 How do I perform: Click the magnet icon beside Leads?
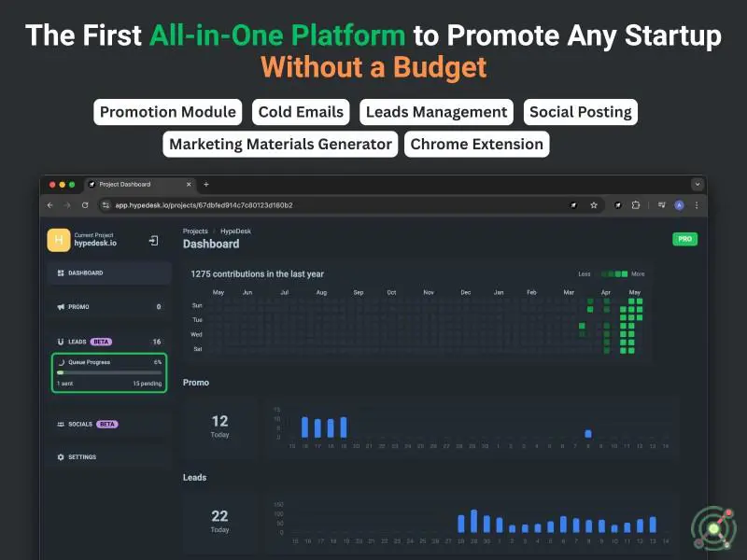click(x=61, y=343)
